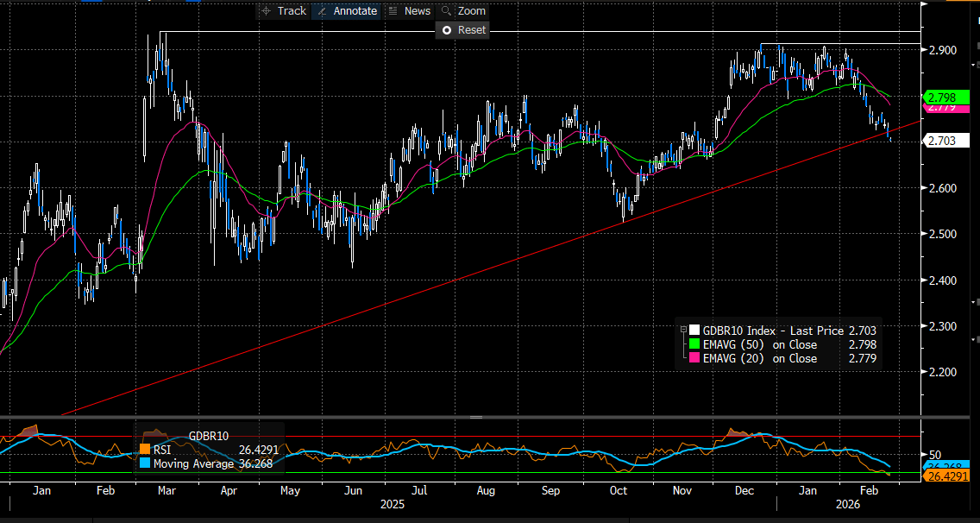Click the News list icon
The image size is (980, 523).
393,11
